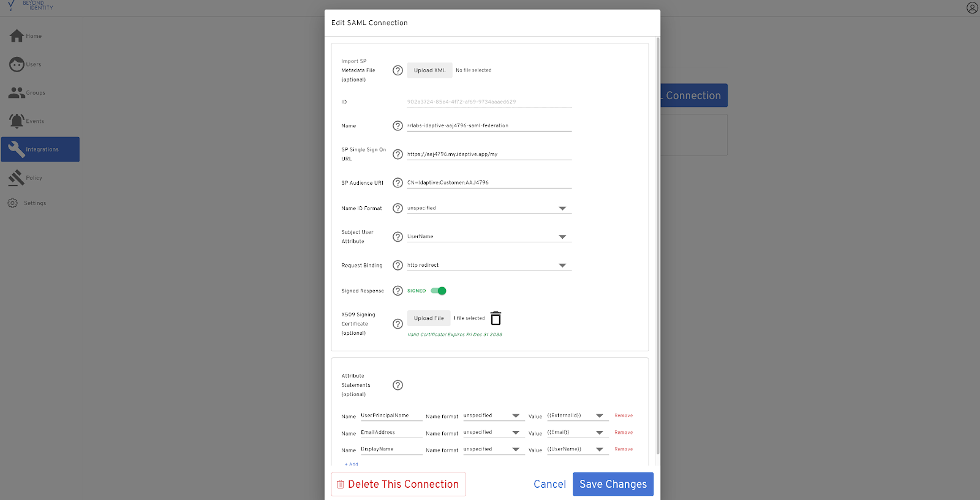
Task: Click the 'Valid Certificate! Expires' message
Action: 455,335
